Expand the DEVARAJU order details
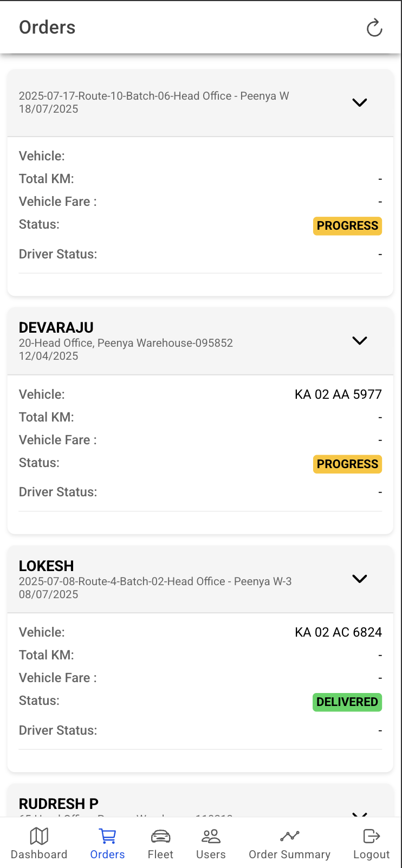402x868 pixels. pyautogui.click(x=360, y=340)
